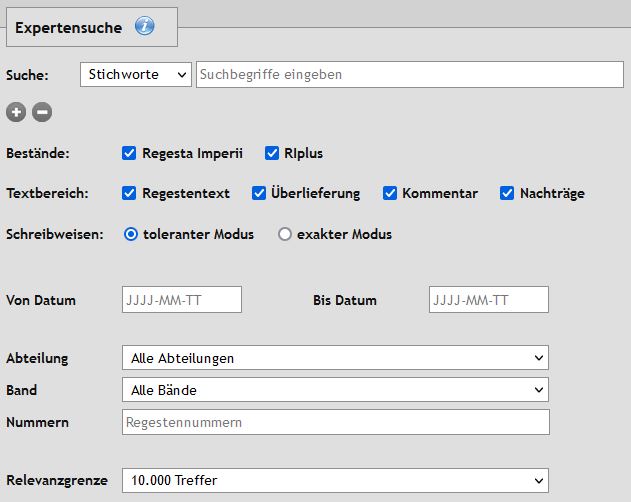This screenshot has height=502, width=631.
Task: Uncheck the Regesta Imperii checkbox
Action: [129, 153]
